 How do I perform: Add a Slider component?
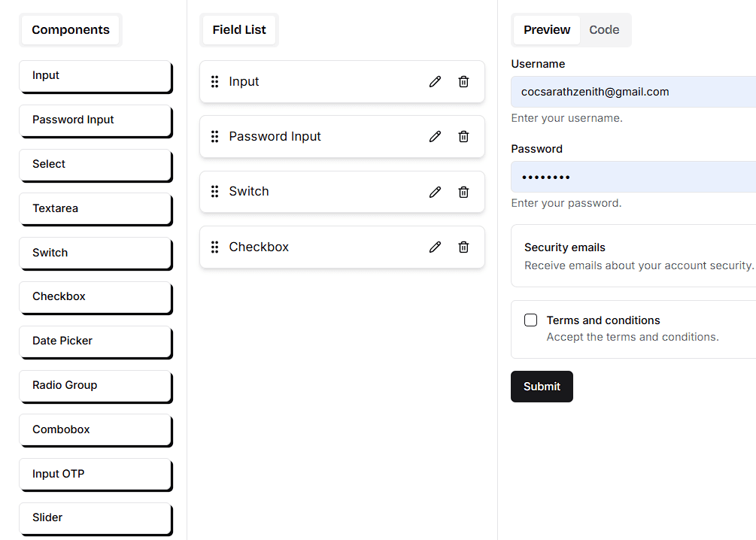(96, 517)
